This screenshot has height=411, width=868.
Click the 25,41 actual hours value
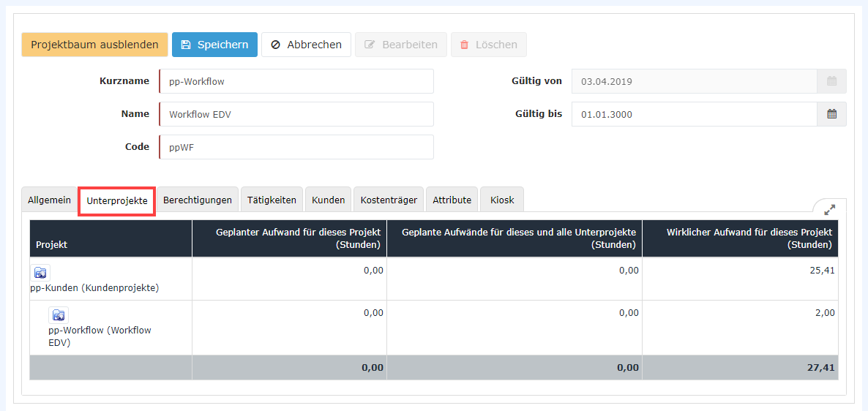coord(823,271)
